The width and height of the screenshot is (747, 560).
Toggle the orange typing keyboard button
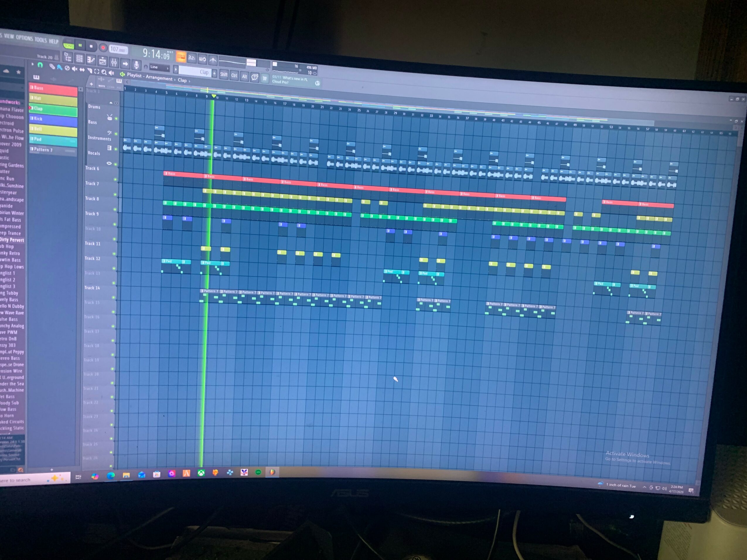coord(181,57)
